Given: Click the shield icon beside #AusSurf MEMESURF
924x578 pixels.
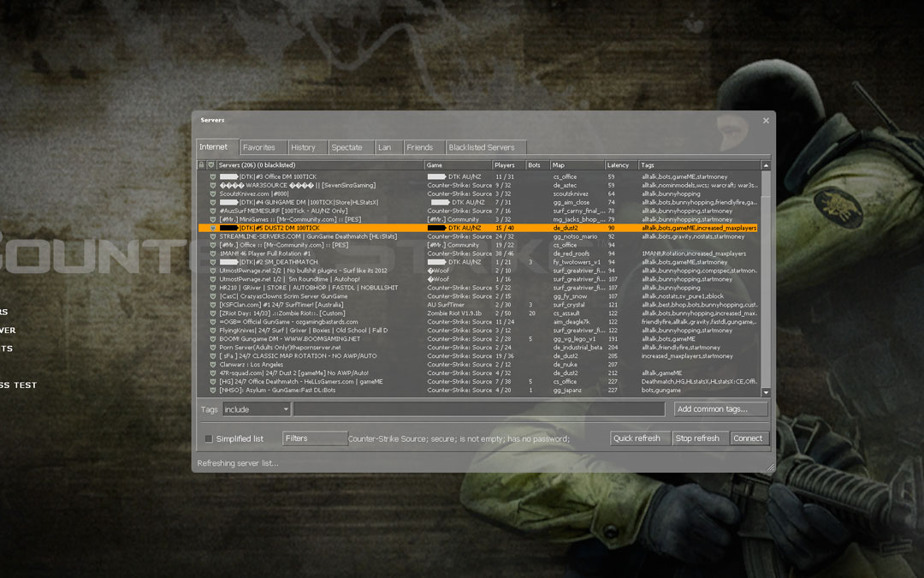Looking at the screenshot, I should point(213,211).
